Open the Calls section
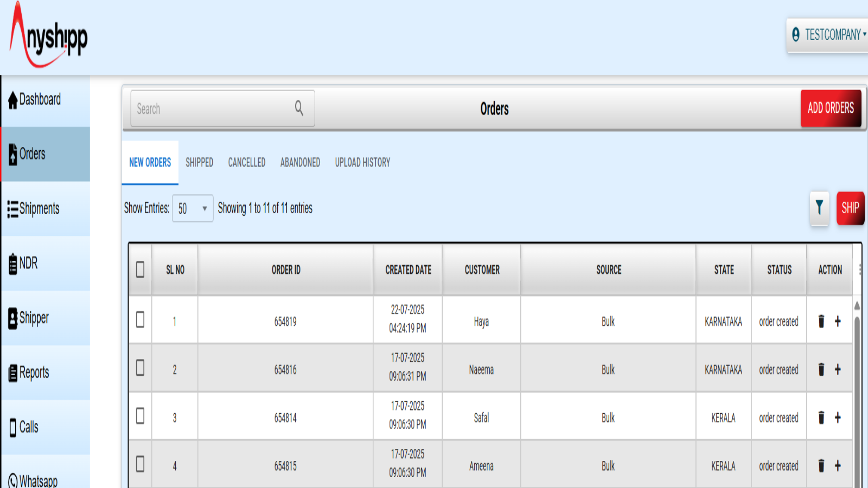This screenshot has width=868, height=488. point(28,427)
